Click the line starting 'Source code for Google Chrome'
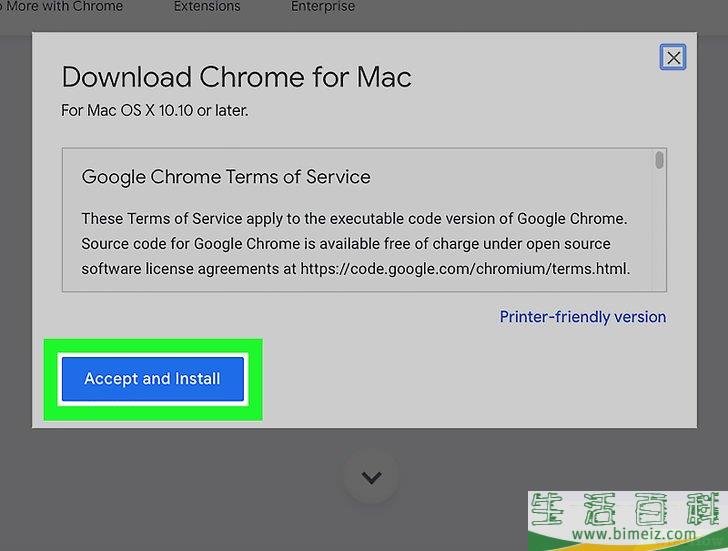The width and height of the screenshot is (728, 551). [x=346, y=244]
